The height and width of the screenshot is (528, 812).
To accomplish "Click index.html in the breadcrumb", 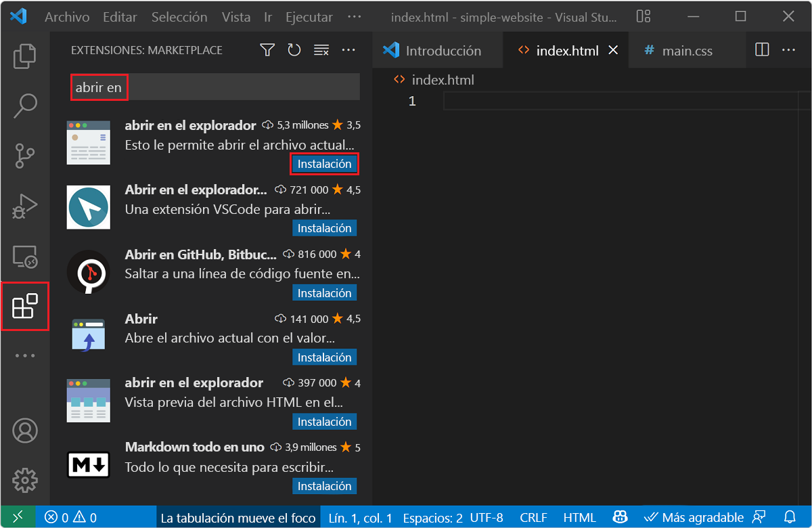I will coord(443,80).
